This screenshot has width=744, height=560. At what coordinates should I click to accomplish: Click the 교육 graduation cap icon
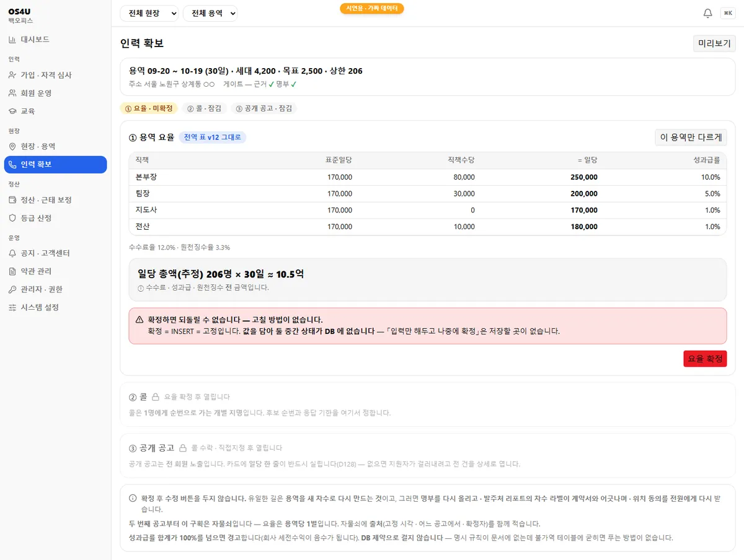[x=12, y=111]
